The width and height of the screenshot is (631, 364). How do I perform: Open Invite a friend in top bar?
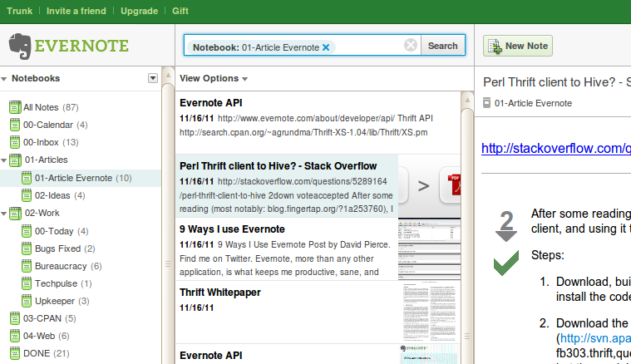(76, 11)
